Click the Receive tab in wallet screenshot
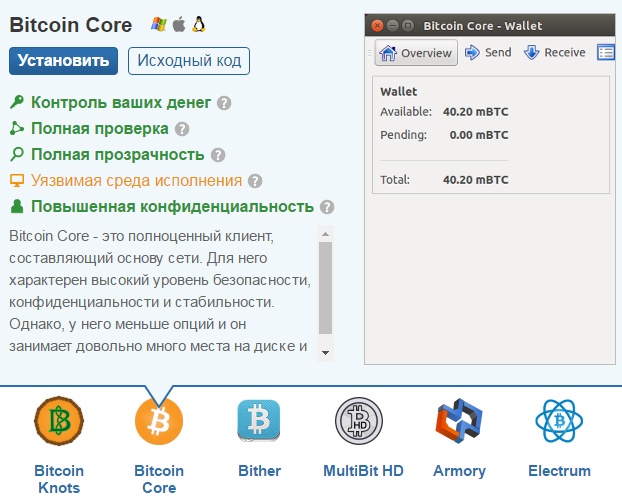 tap(554, 52)
